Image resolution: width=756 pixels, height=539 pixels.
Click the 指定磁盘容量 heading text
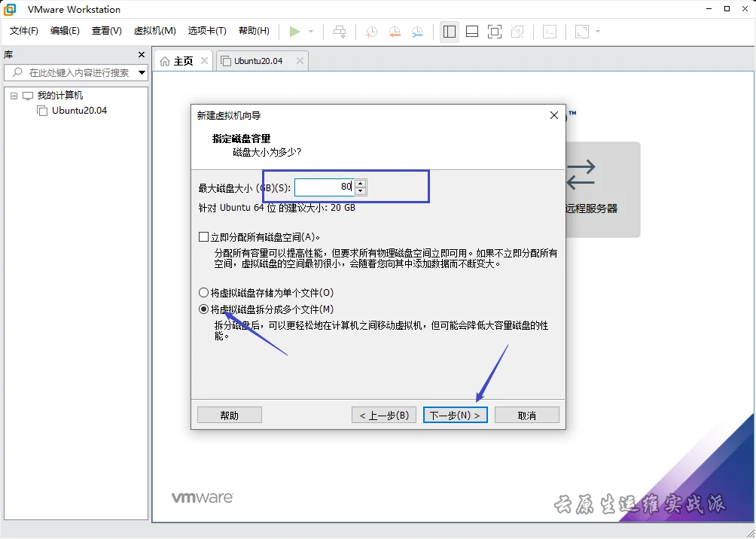[x=242, y=139]
